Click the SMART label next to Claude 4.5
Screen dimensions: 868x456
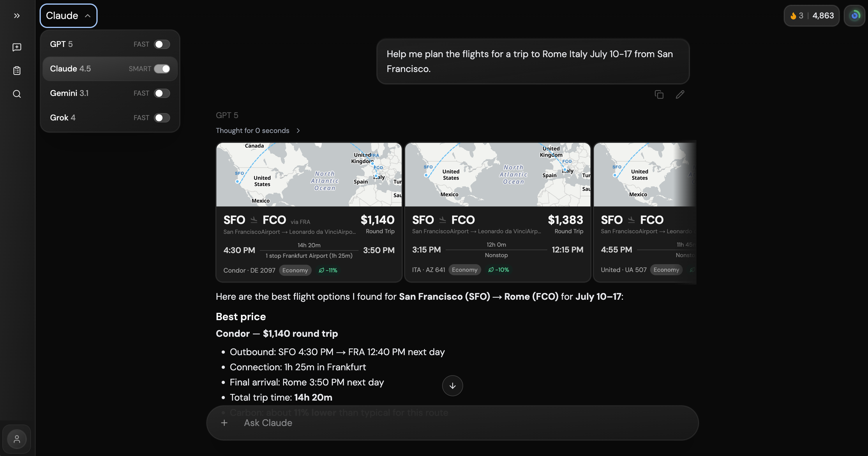pos(140,69)
